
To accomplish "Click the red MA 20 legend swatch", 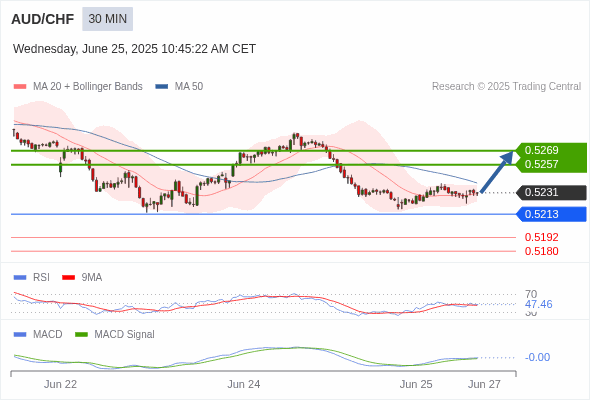I will click(20, 87).
